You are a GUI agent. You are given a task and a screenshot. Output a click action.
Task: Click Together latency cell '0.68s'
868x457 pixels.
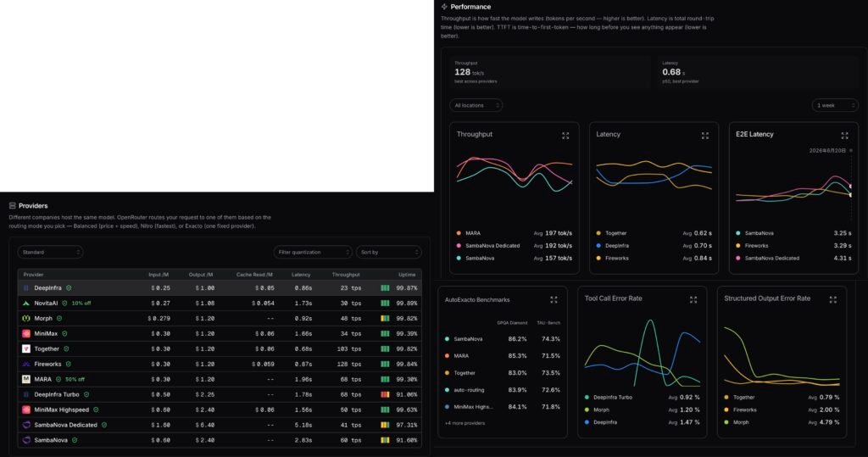click(303, 349)
